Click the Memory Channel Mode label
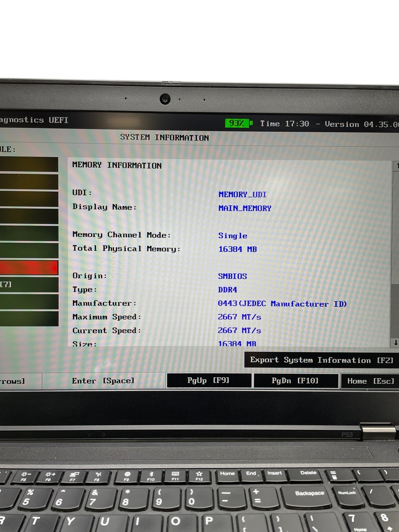The width and height of the screenshot is (399, 532). pos(122,235)
